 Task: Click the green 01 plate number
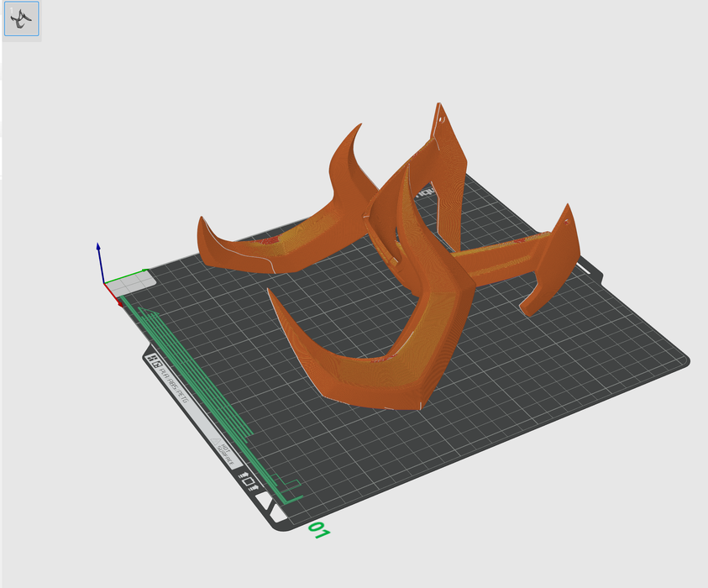(319, 530)
